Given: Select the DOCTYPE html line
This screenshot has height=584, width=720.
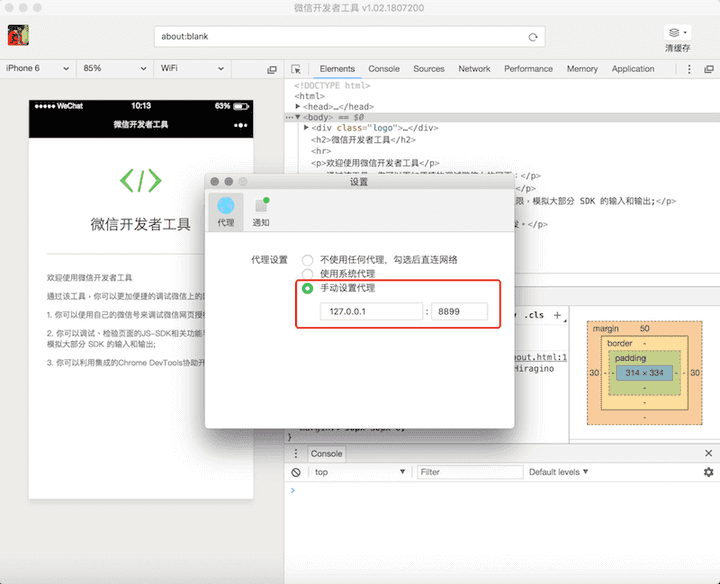Looking at the screenshot, I should 332,85.
